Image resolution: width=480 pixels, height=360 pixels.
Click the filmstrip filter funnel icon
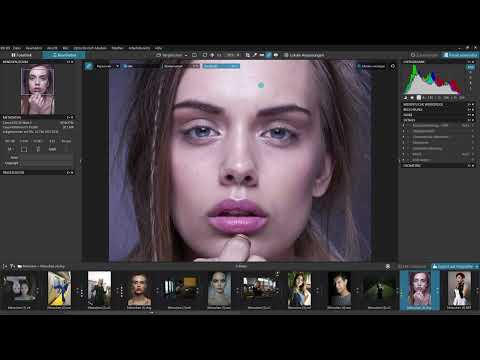[13, 266]
